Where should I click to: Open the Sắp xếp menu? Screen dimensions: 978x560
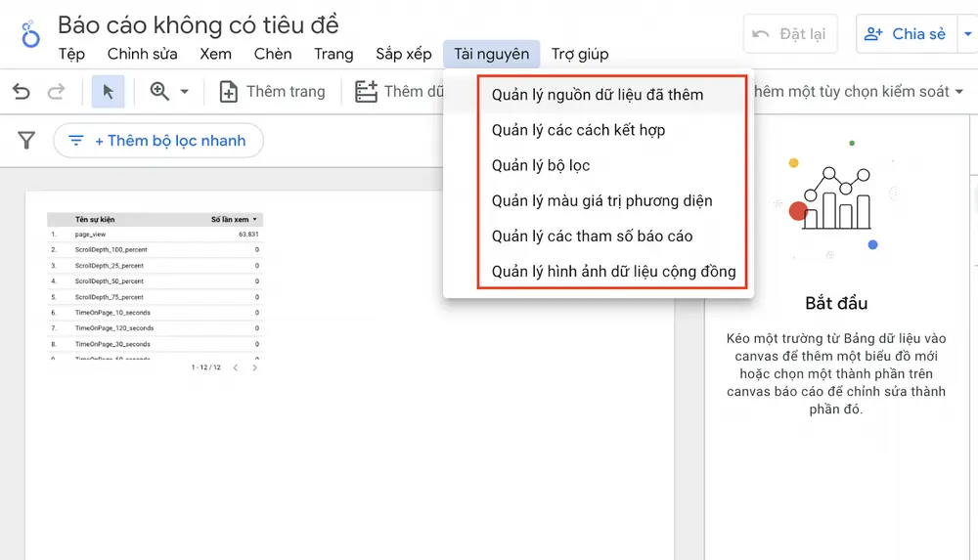[x=404, y=55]
